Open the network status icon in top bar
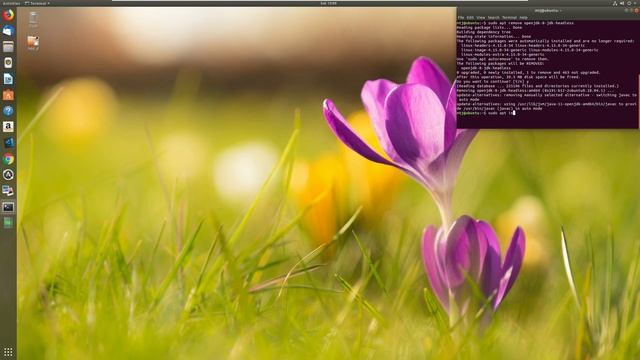The image size is (640, 360). pyautogui.click(x=615, y=3)
